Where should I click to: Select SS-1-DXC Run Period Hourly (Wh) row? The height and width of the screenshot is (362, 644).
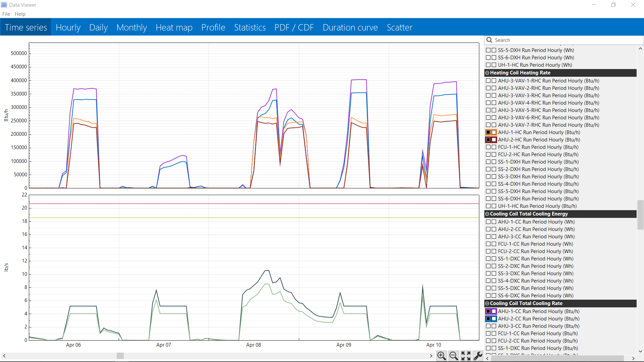[561, 259]
